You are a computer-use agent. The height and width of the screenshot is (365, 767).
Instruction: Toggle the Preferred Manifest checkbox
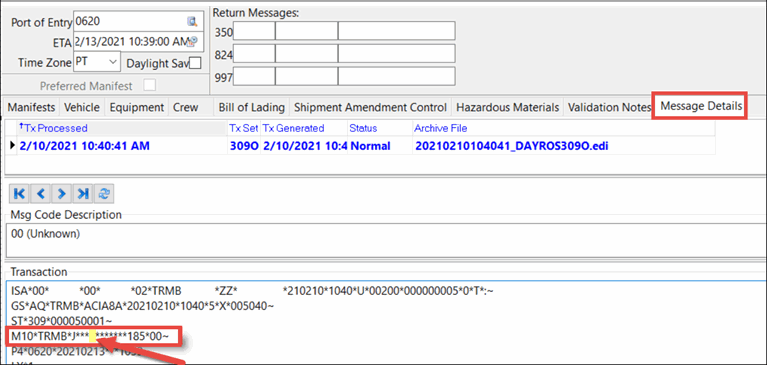pos(150,86)
